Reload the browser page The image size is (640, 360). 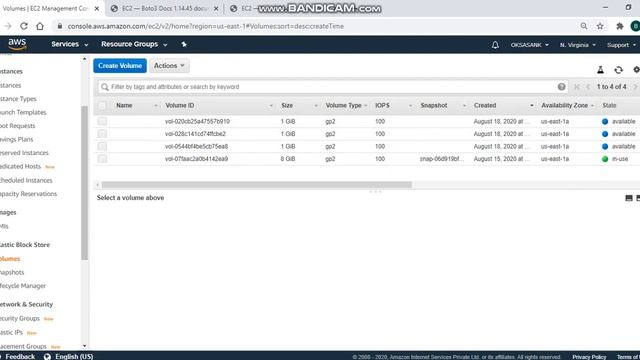tap(24, 26)
